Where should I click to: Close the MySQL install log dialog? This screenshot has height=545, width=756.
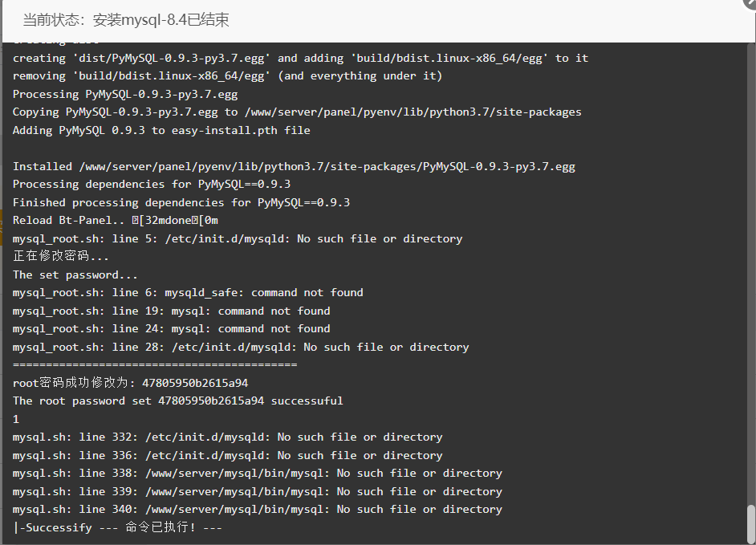pyautogui.click(x=750, y=2)
